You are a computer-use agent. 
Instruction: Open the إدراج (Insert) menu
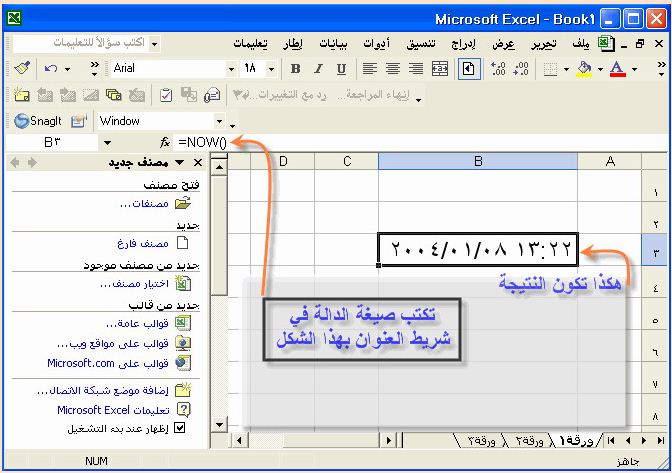coord(463,44)
